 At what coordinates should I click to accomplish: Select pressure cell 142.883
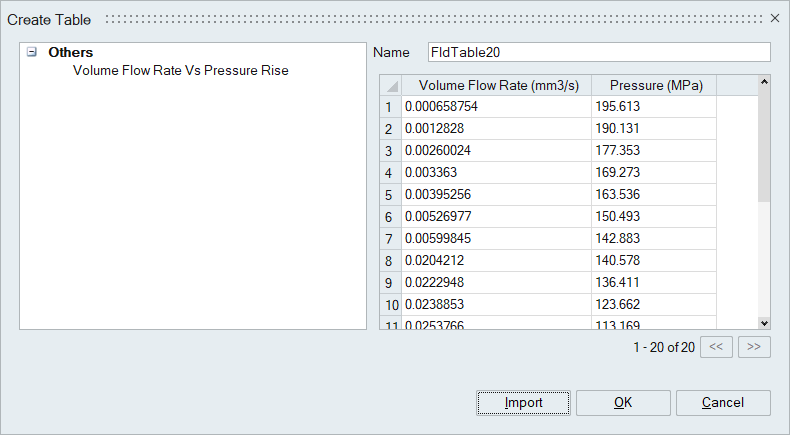click(x=655, y=238)
